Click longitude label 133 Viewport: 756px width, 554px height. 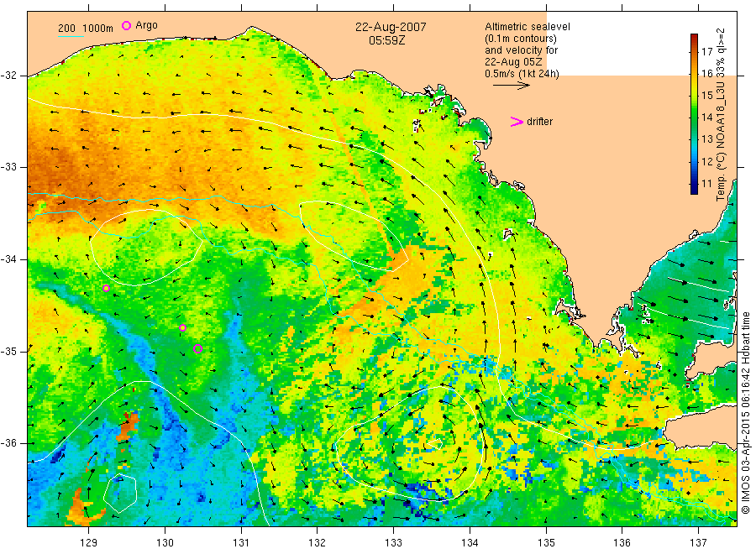coord(393,543)
